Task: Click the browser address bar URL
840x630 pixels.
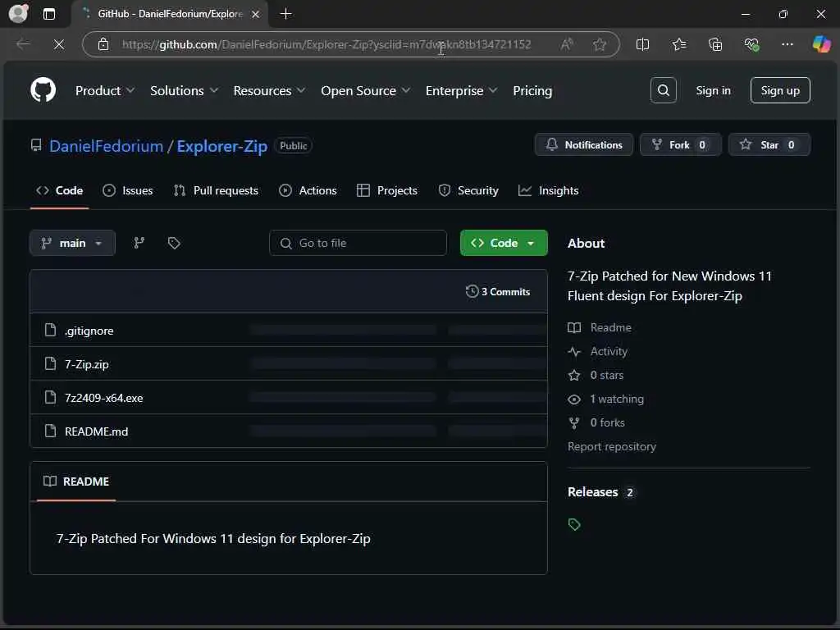Action: (x=326, y=44)
